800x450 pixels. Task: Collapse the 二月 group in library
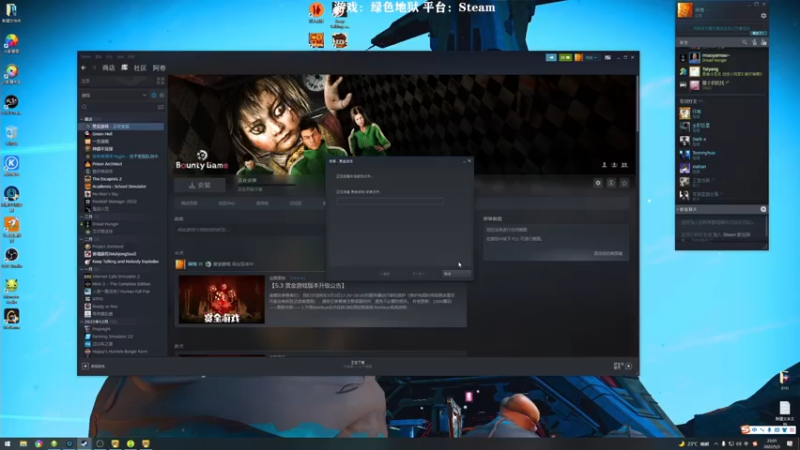(82, 239)
